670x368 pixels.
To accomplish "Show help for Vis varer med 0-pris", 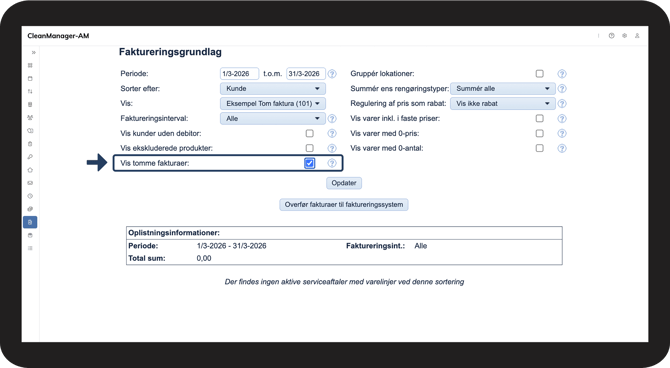I will pyautogui.click(x=562, y=133).
